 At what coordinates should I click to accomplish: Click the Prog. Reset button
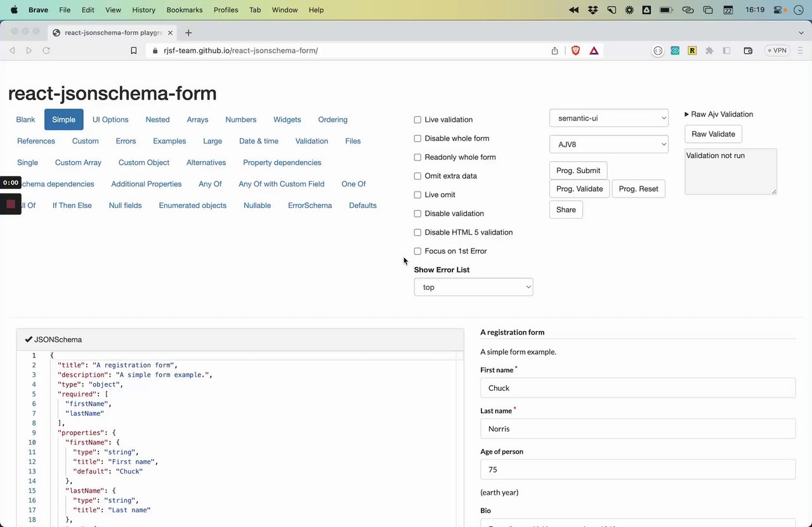point(638,188)
